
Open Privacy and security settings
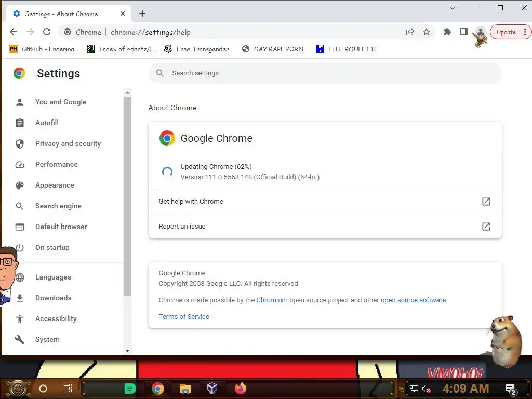pyautogui.click(x=68, y=143)
